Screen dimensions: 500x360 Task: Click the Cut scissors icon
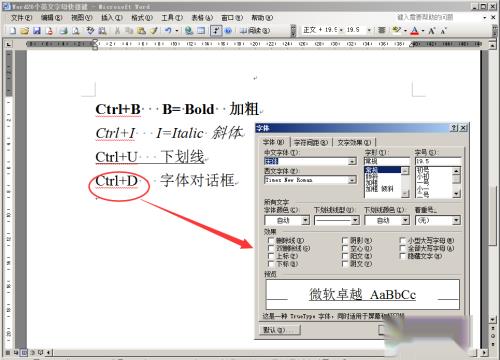[x=117, y=31]
